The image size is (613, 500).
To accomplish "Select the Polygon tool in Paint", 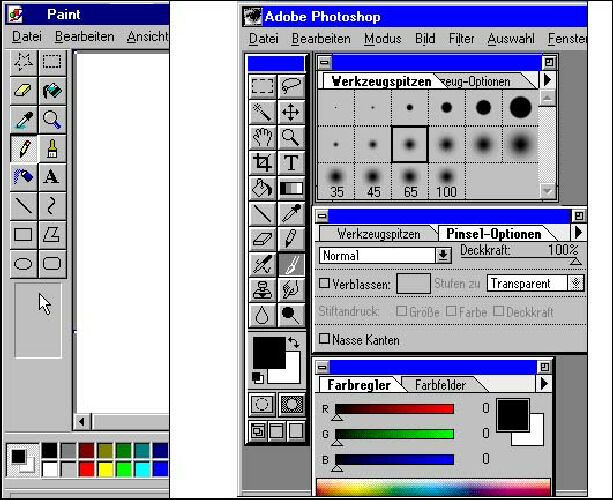I will coord(52,235).
